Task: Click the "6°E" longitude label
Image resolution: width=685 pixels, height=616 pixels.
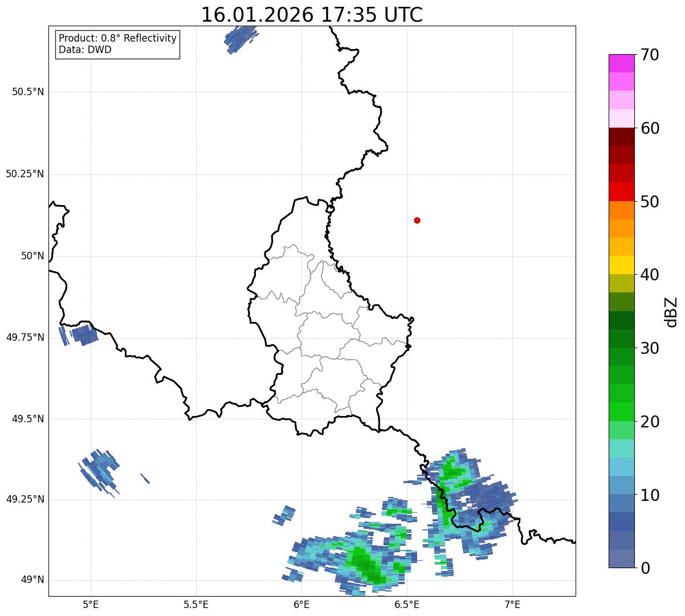Action: (x=301, y=605)
